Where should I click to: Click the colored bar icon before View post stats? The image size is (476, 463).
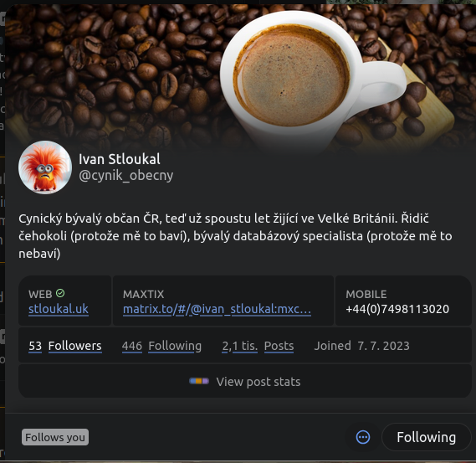pyautogui.click(x=199, y=381)
